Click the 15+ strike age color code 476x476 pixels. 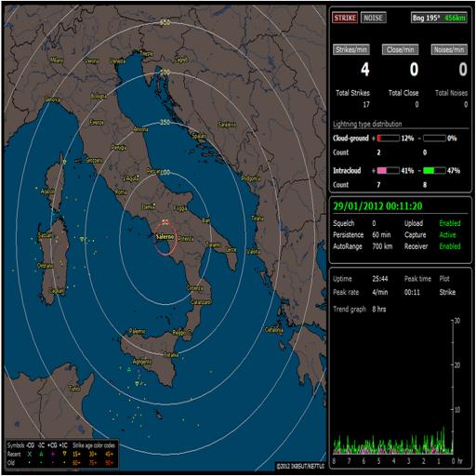(76, 455)
